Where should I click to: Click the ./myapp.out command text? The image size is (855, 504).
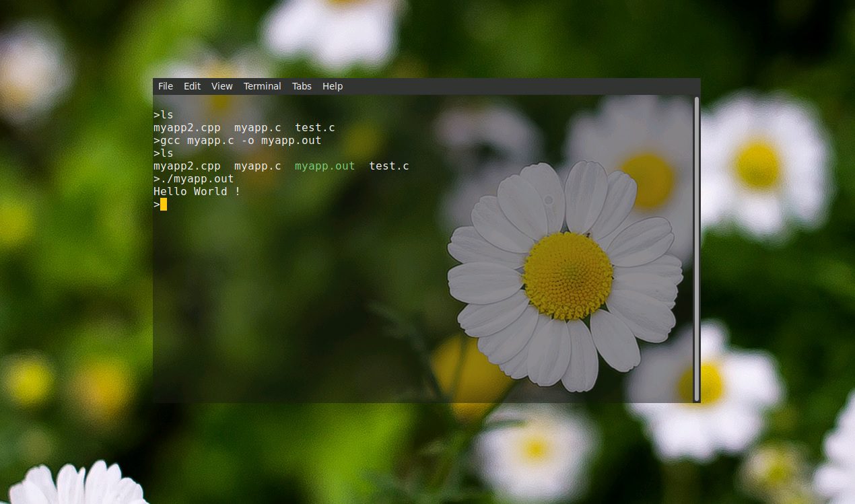(194, 178)
